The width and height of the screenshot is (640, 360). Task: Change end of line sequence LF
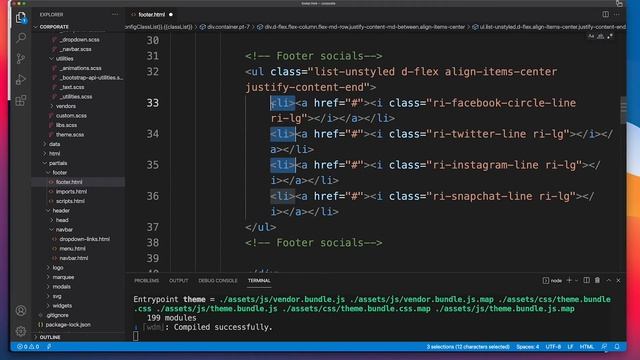coord(570,347)
